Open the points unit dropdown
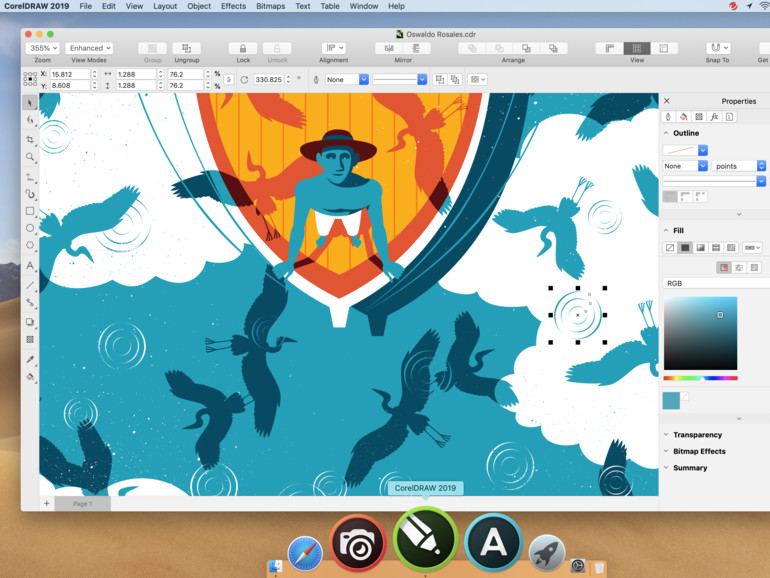 coord(739,166)
